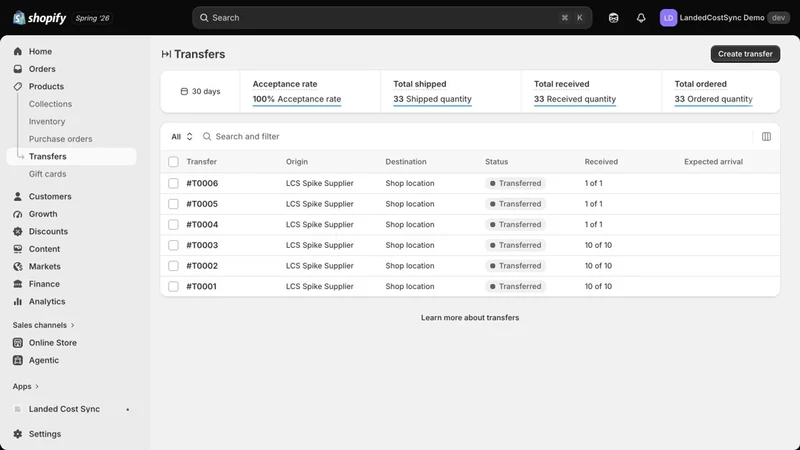Open the LD account avatar menu

(x=668, y=18)
